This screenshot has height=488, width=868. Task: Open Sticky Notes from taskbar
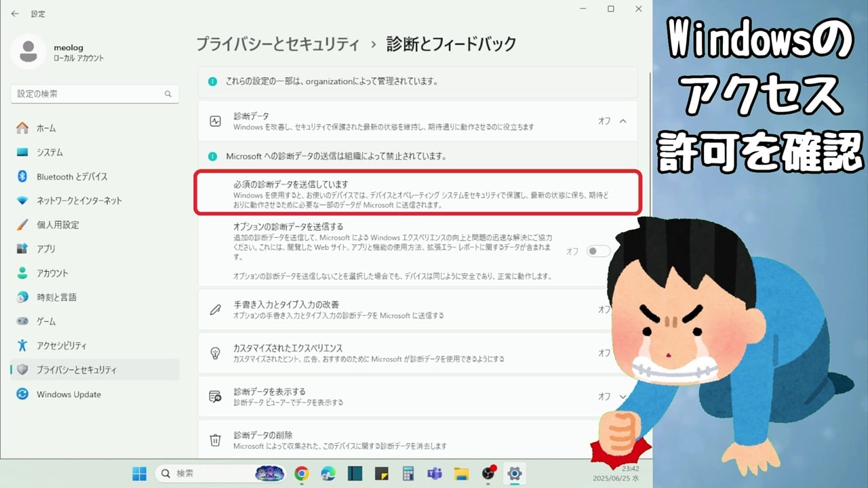381,474
